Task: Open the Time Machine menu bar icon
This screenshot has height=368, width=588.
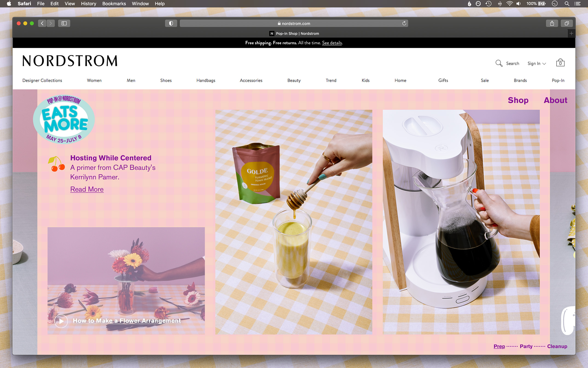Action: pyautogui.click(x=488, y=4)
